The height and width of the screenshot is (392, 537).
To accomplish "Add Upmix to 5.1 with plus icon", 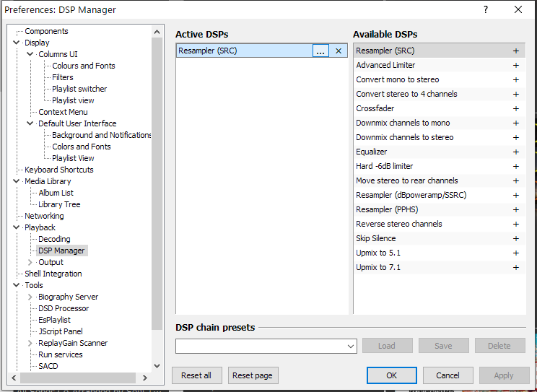I will click(515, 253).
